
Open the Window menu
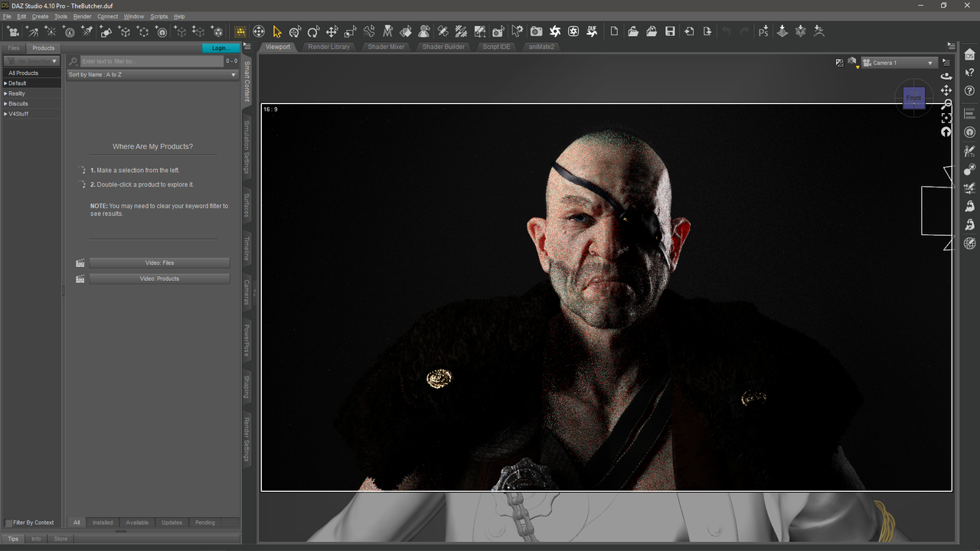pyautogui.click(x=134, y=16)
